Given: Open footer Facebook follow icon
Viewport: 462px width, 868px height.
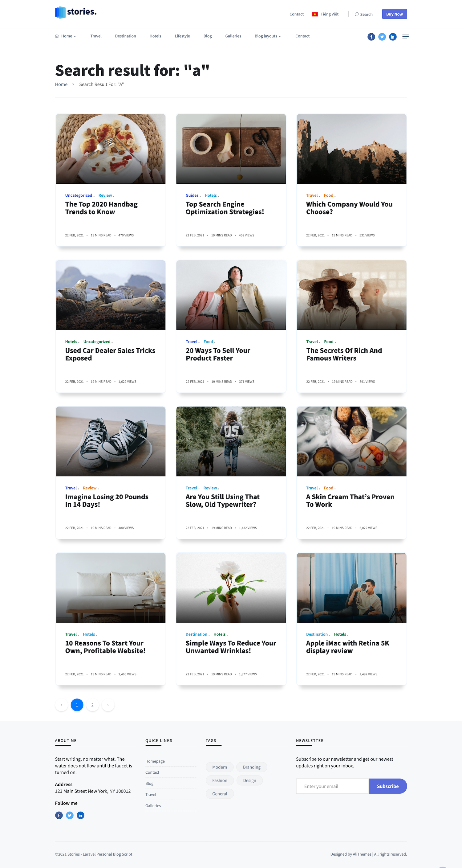Looking at the screenshot, I should tap(59, 815).
